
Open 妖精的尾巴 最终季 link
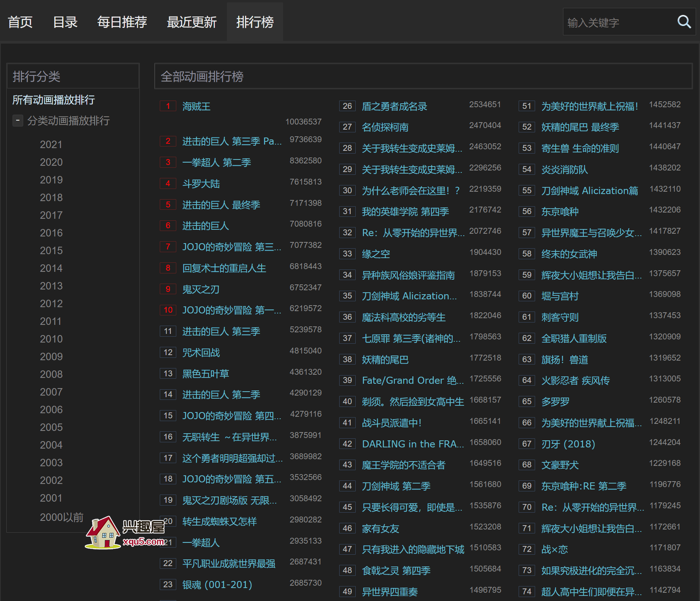point(580,127)
